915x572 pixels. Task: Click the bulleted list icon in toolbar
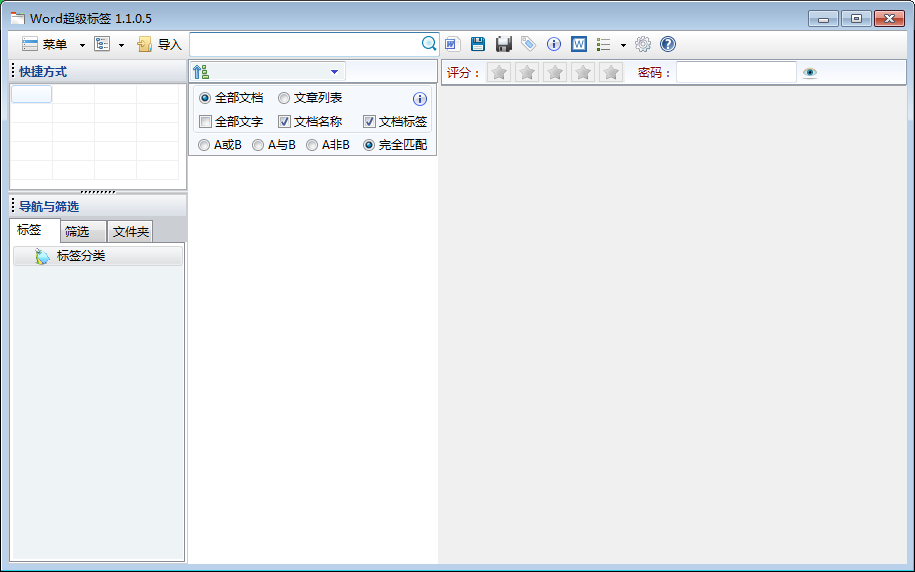(603, 44)
